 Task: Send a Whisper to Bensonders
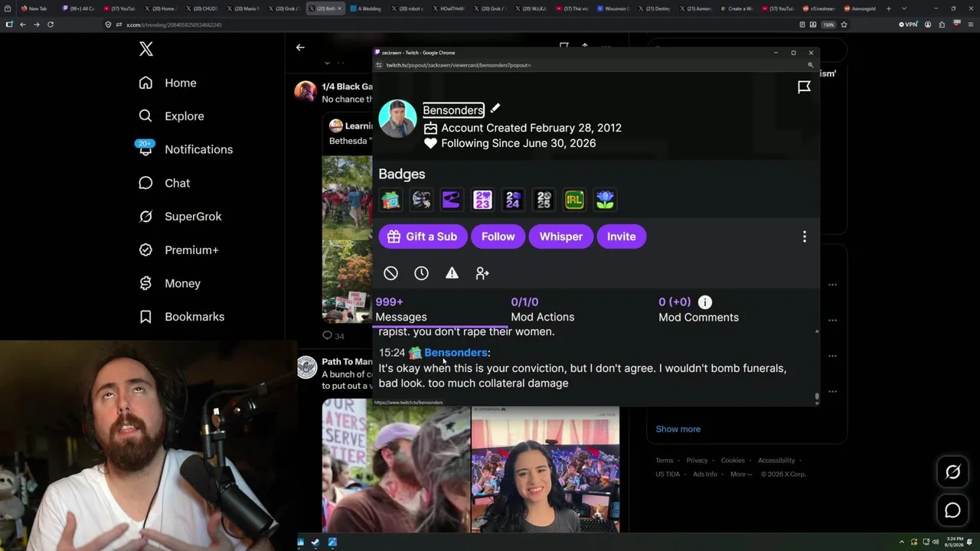click(x=561, y=236)
